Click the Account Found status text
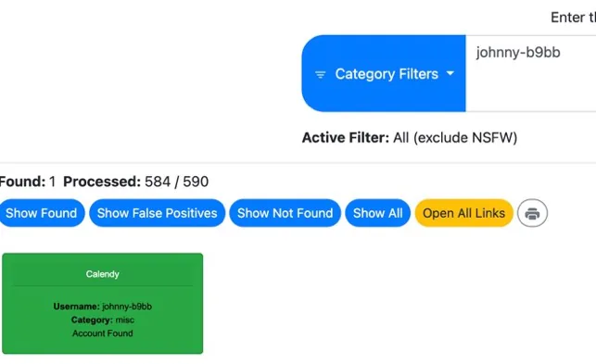Image resolution: width=596 pixels, height=364 pixels. coord(103,333)
